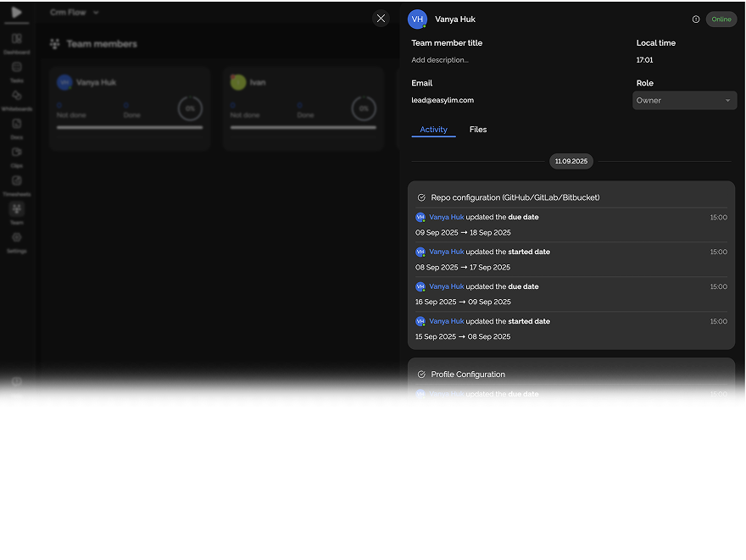Open Help at the sidebar bottom
This screenshot has width=746, height=560.
17,383
